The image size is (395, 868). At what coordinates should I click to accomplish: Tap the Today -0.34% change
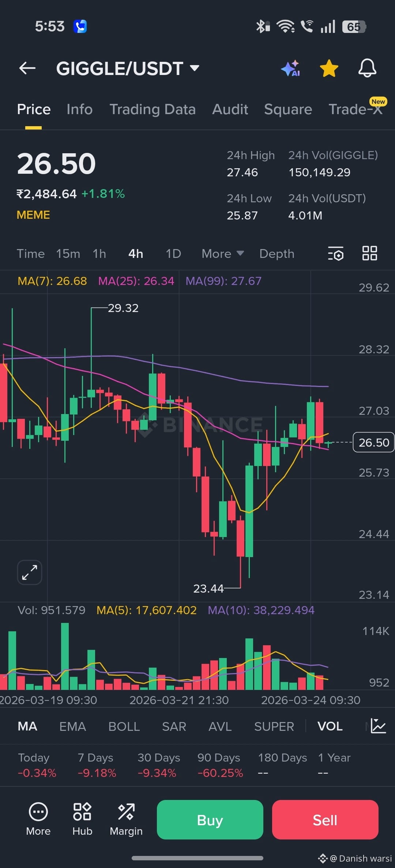tap(37, 765)
